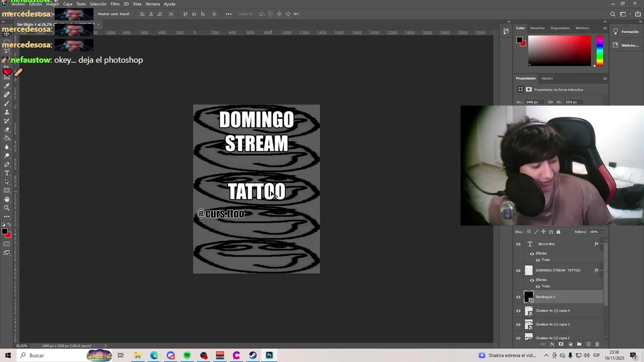Select the Blur tool
This screenshot has height=362, width=644.
point(7,147)
